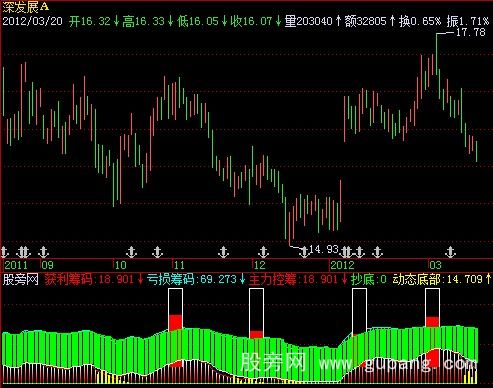The image size is (493, 388).
Task: Click the anchor marker beside the 14.93 low label
Action: (x=304, y=252)
